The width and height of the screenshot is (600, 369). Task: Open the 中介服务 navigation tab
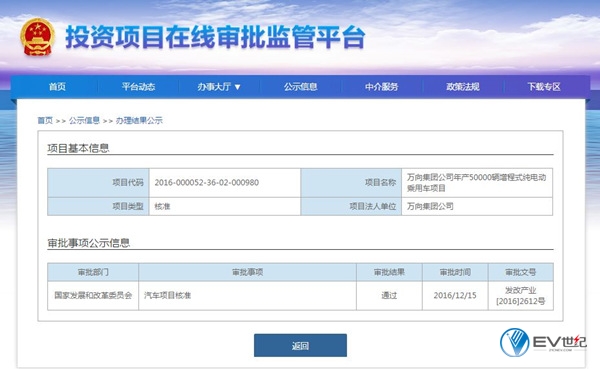[382, 87]
